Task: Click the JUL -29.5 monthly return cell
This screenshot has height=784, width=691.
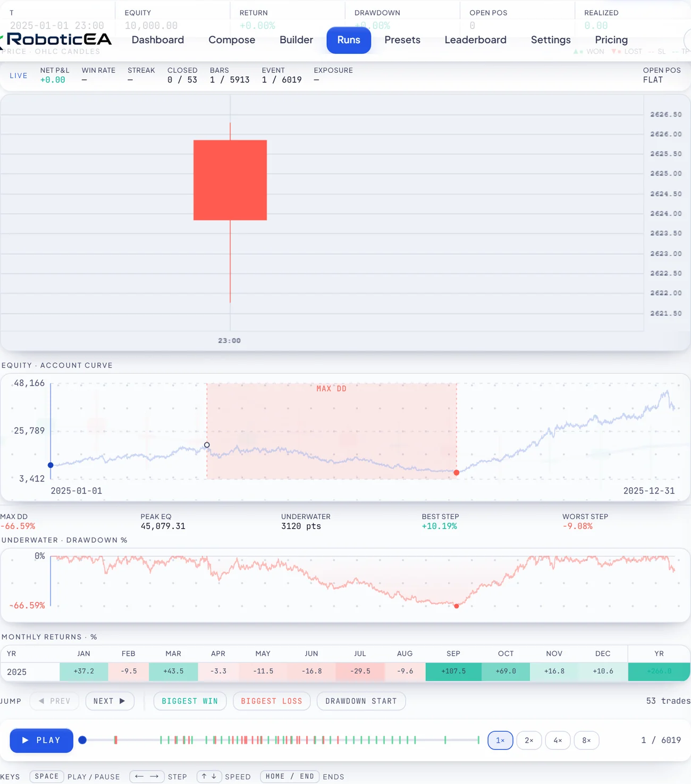Action: coord(360,671)
